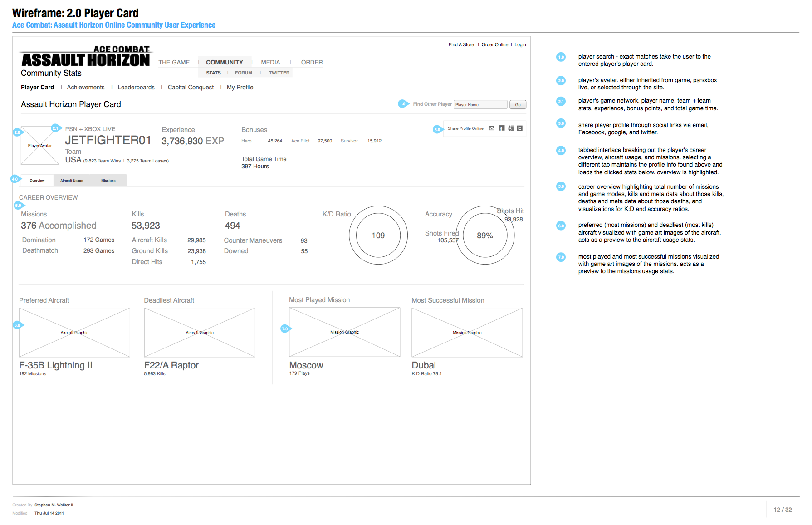Open the Leaderboards section

[136, 88]
